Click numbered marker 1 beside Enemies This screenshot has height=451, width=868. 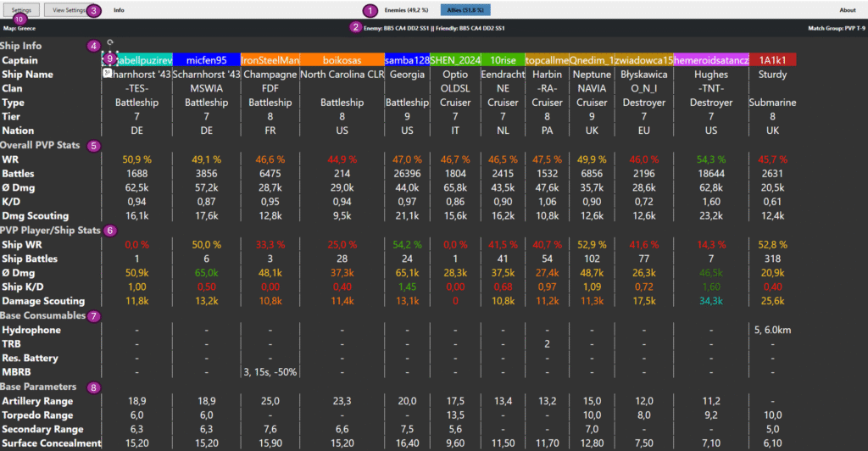pyautogui.click(x=369, y=10)
